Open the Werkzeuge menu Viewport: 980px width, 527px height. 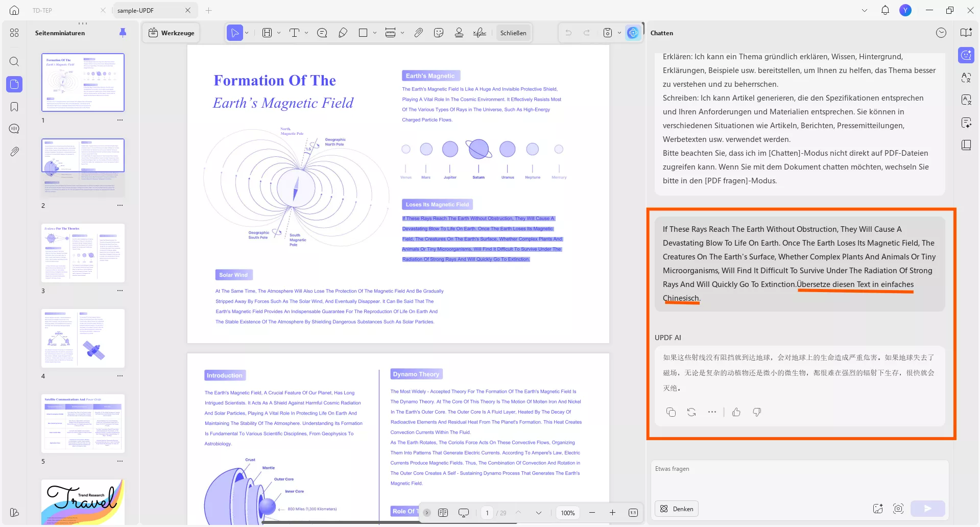coord(171,32)
